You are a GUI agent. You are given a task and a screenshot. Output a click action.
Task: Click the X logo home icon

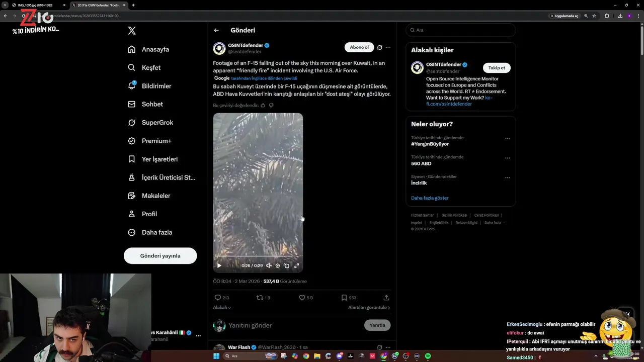[x=132, y=31]
